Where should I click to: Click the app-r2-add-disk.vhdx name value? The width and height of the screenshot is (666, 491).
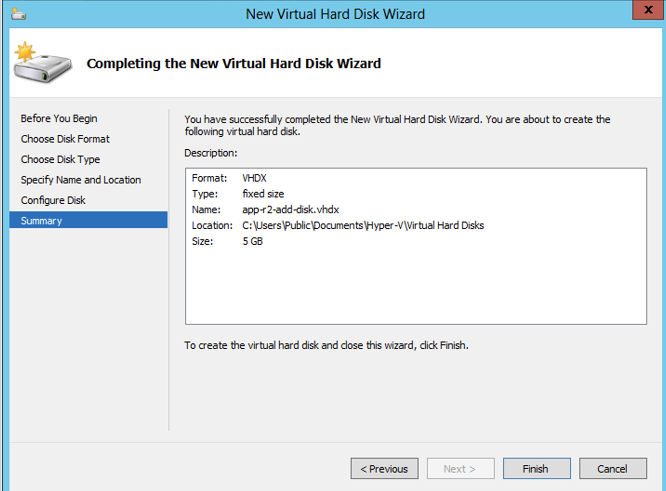(291, 209)
